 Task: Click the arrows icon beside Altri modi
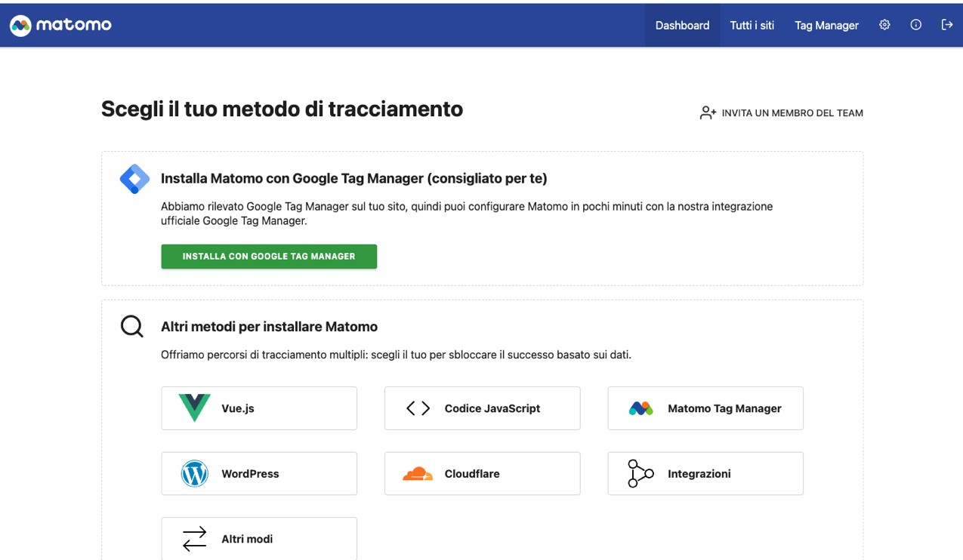point(194,539)
